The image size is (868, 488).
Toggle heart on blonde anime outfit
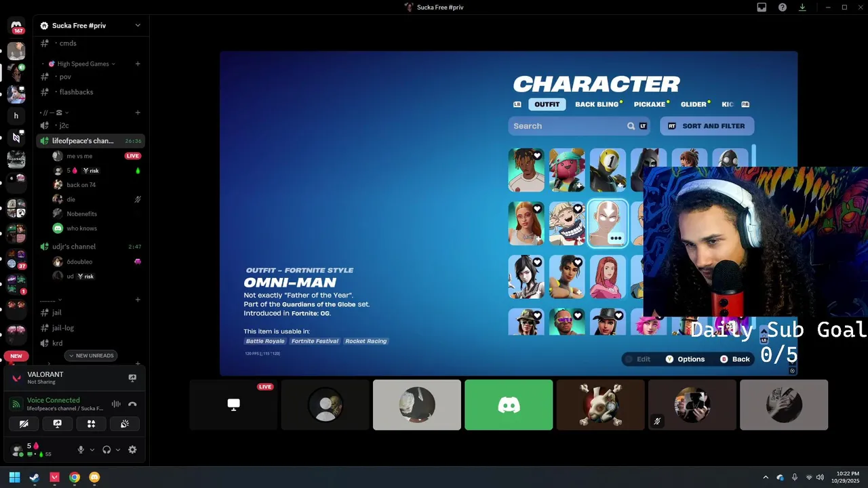(578, 209)
